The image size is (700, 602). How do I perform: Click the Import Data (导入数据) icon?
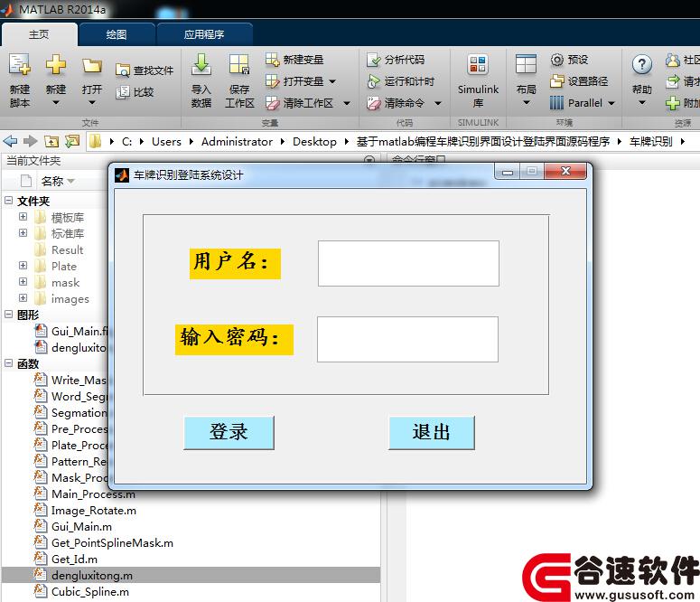(x=201, y=65)
